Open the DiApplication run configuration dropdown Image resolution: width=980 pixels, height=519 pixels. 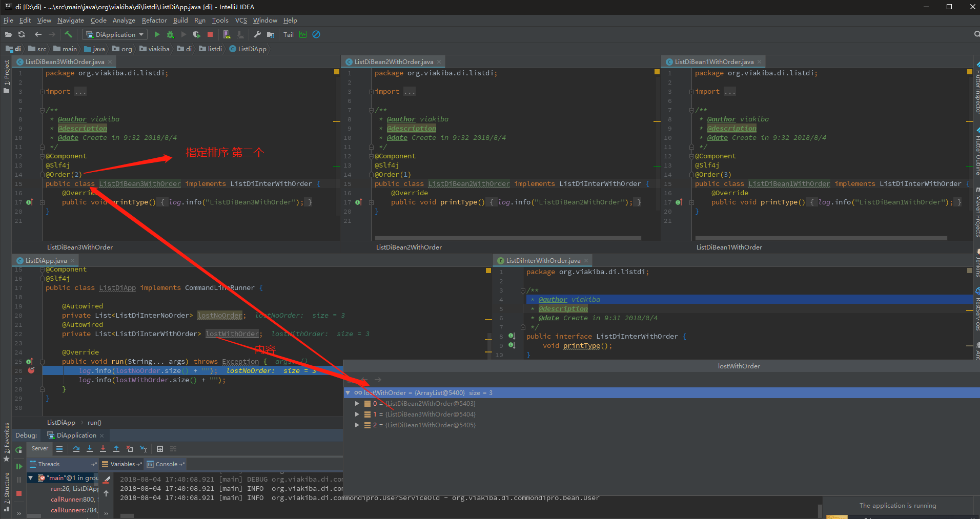[x=115, y=34]
